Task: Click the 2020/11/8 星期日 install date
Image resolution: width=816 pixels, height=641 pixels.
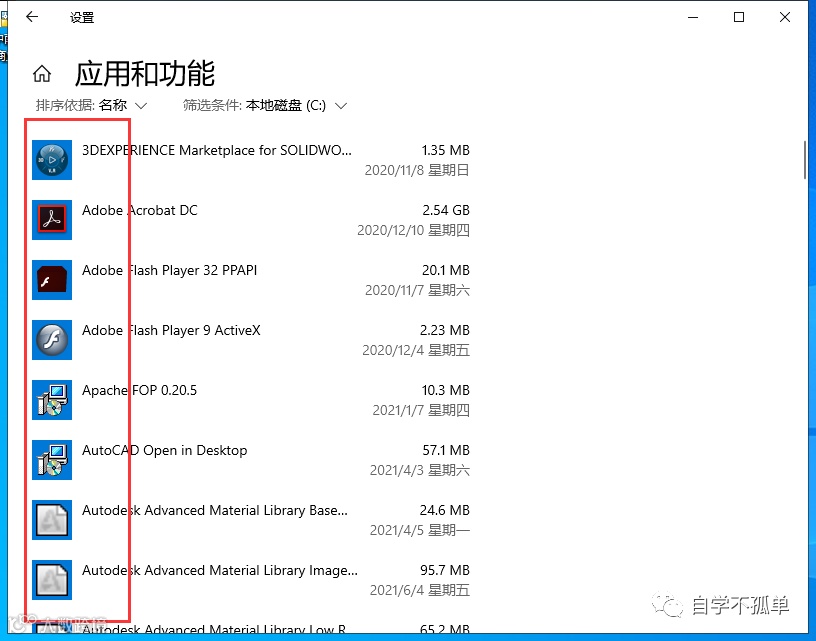Action: pos(417,170)
